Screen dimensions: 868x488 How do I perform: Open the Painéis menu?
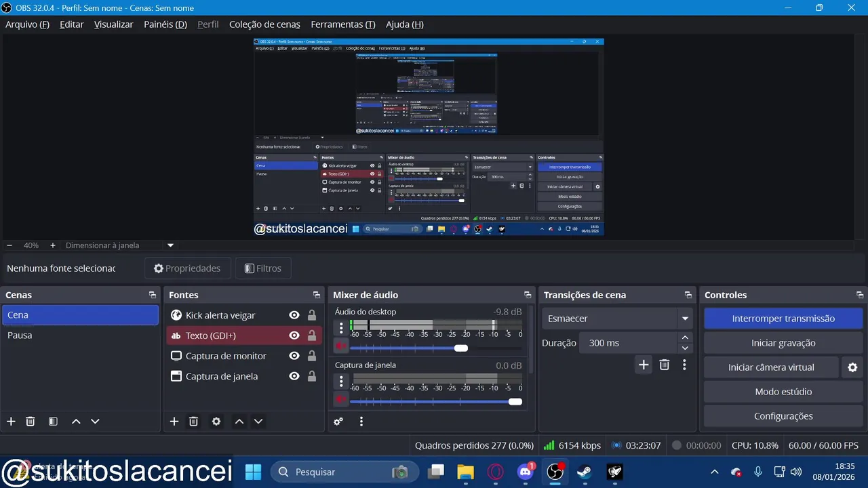click(165, 24)
